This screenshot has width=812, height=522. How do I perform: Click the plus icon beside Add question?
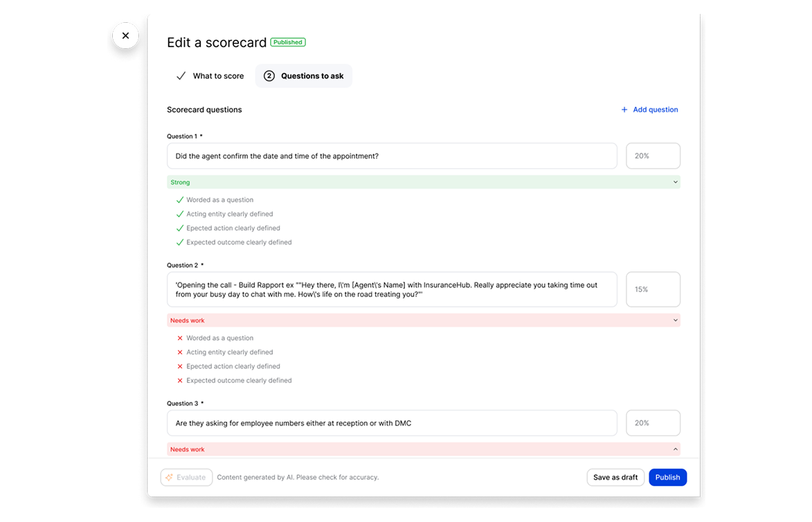point(624,110)
